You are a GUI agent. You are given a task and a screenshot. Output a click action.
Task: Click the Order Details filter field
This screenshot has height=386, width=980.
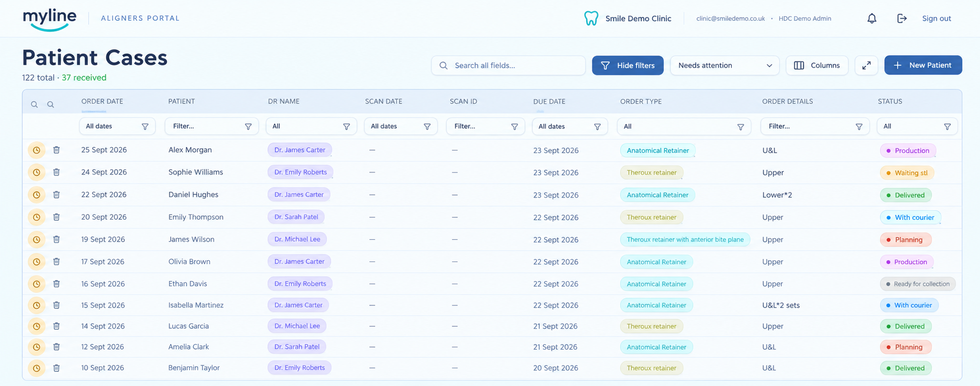pos(815,126)
